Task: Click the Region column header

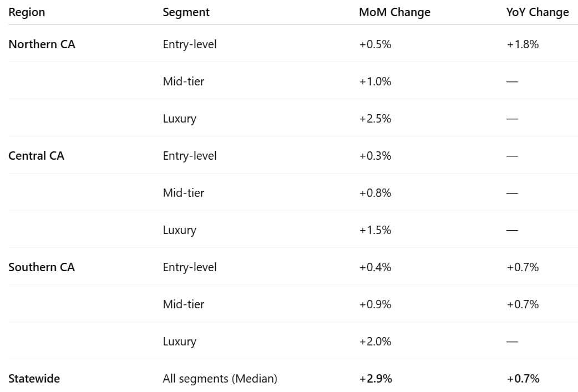Action: tap(27, 12)
